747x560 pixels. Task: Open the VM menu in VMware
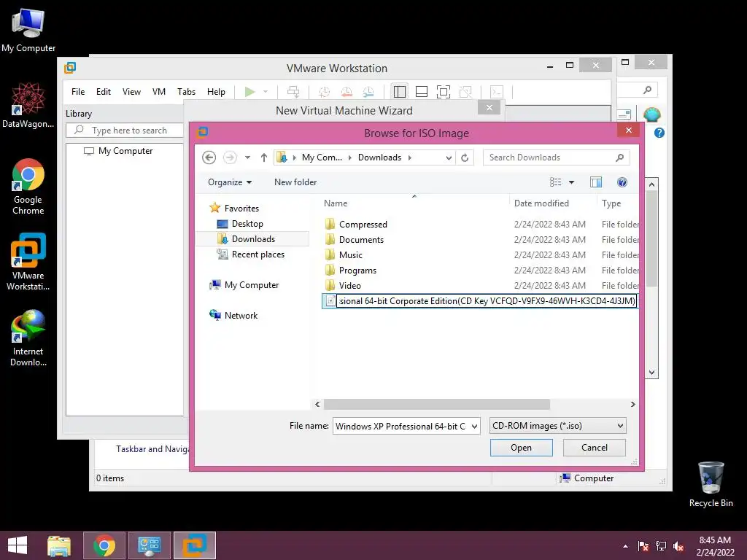point(159,91)
